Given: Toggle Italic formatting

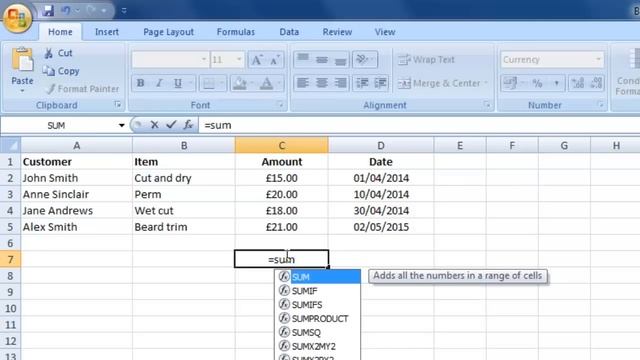Looking at the screenshot, I should (159, 83).
